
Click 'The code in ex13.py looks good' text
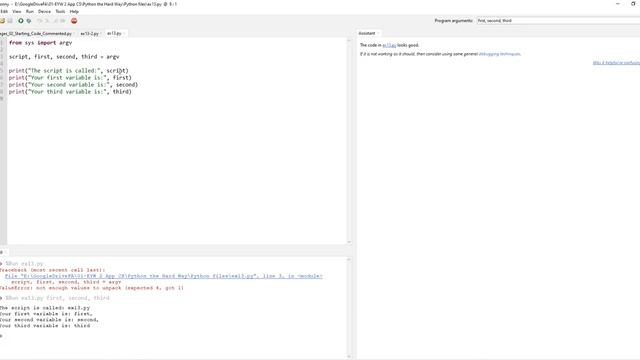[389, 45]
